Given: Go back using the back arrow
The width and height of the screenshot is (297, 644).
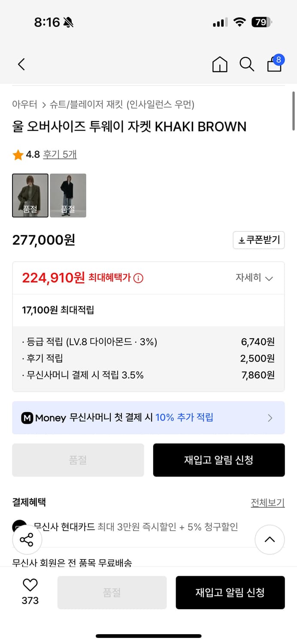Looking at the screenshot, I should coord(21,64).
